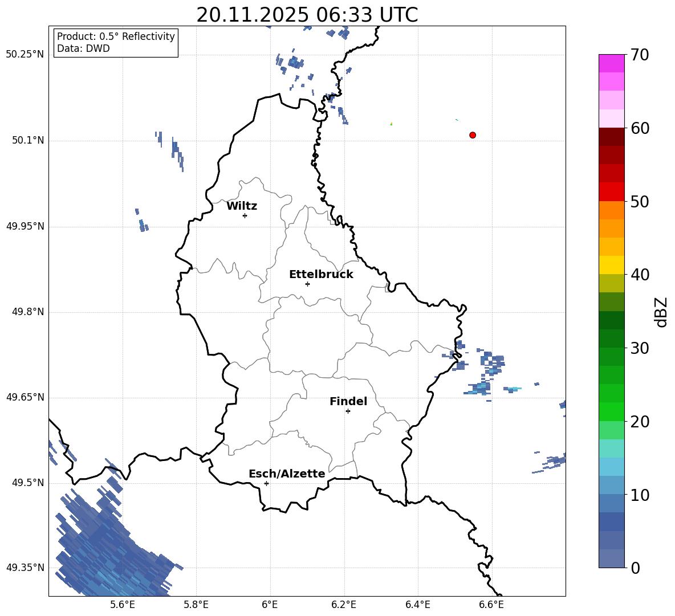Click the Esch/Alzette city label
675x616 pixels.
[287, 474]
